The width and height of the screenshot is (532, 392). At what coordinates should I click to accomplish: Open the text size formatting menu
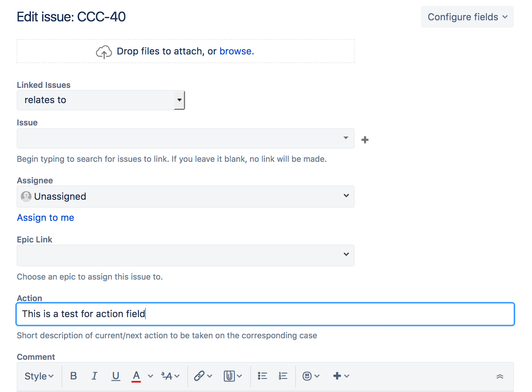click(x=170, y=376)
